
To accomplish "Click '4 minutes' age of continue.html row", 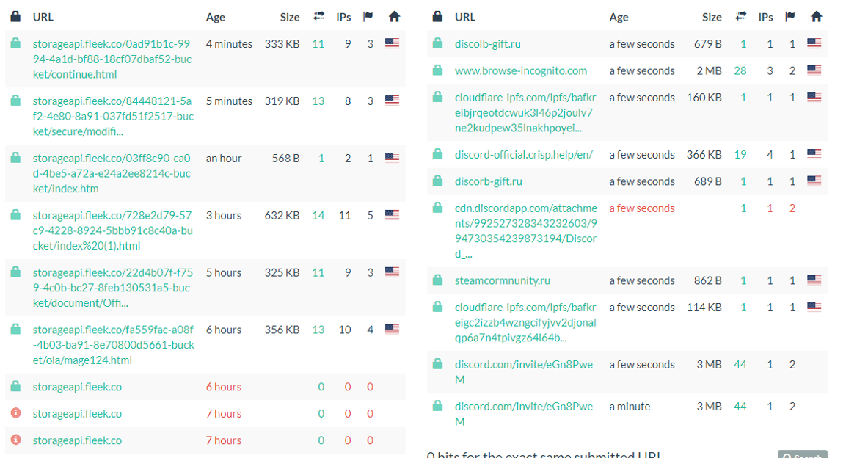I will click(x=229, y=44).
